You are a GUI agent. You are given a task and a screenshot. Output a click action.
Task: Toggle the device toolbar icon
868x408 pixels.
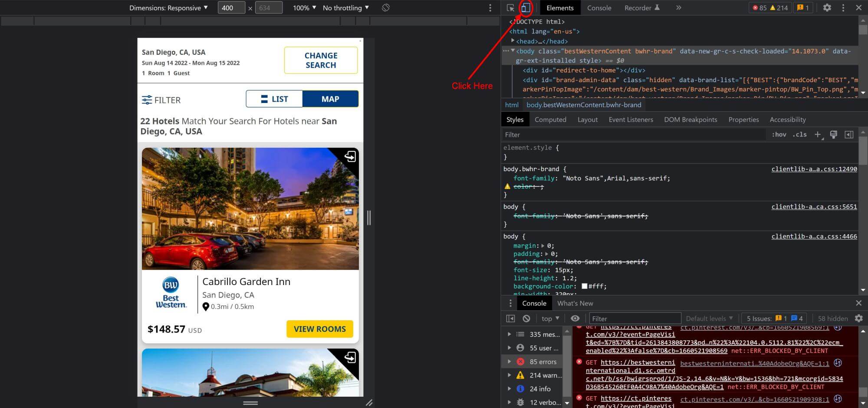pyautogui.click(x=526, y=8)
